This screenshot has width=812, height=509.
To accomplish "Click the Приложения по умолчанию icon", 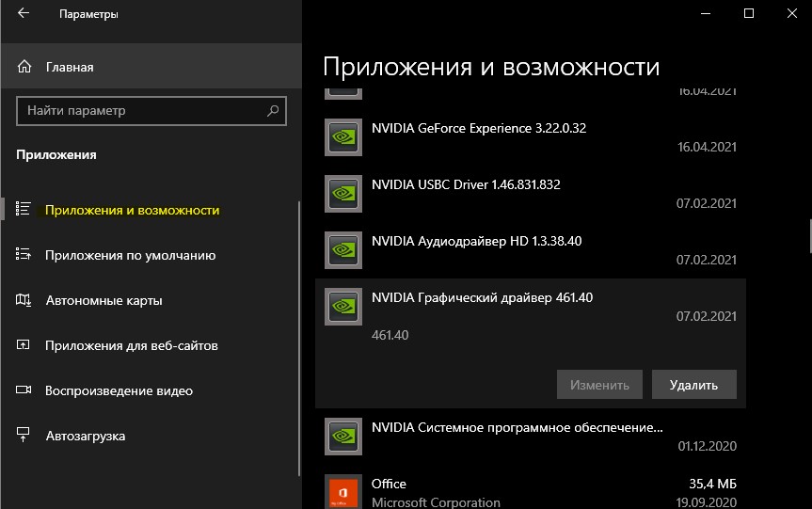I will pyautogui.click(x=24, y=254).
